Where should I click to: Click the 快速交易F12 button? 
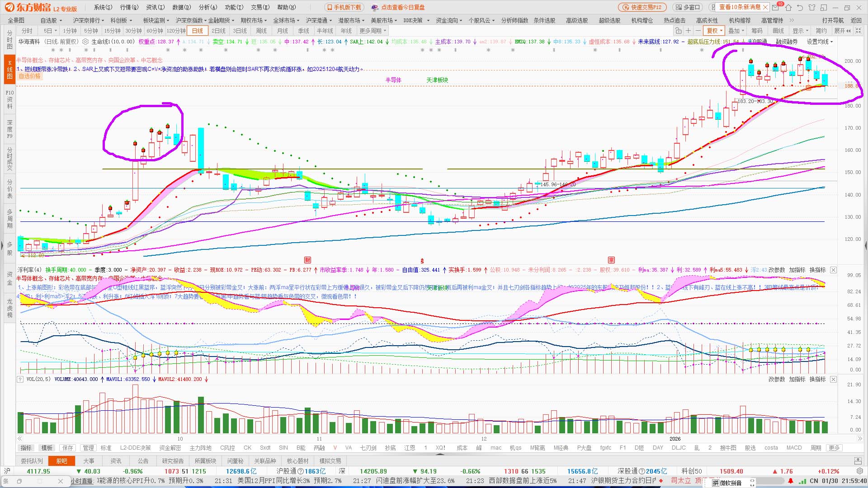tap(642, 7)
